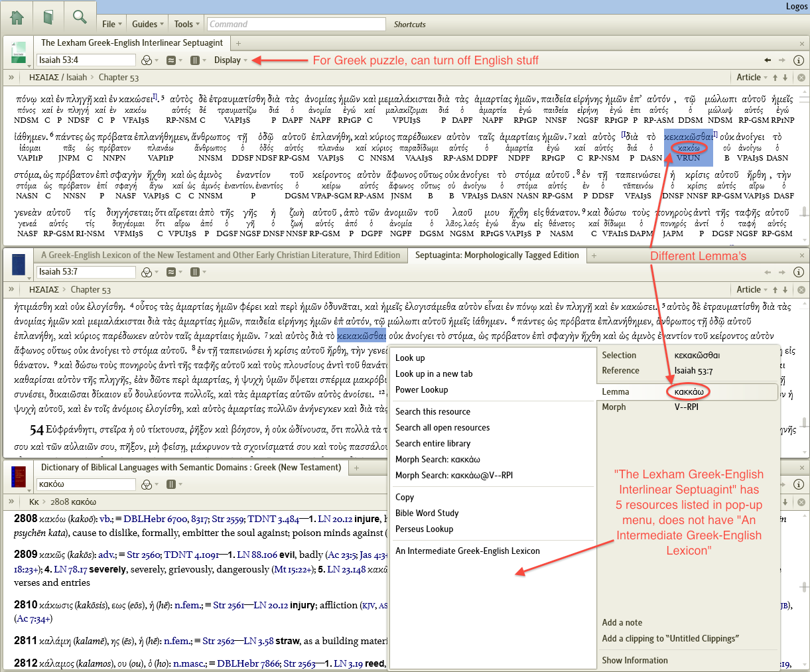810x672 pixels.
Task: Open the Article dropdown in Septuaginta panel
Action: pos(752,290)
